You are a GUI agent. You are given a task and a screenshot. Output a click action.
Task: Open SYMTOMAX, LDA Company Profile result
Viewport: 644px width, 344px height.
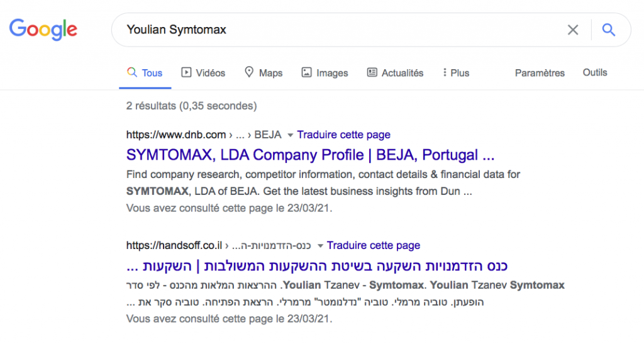310,155
